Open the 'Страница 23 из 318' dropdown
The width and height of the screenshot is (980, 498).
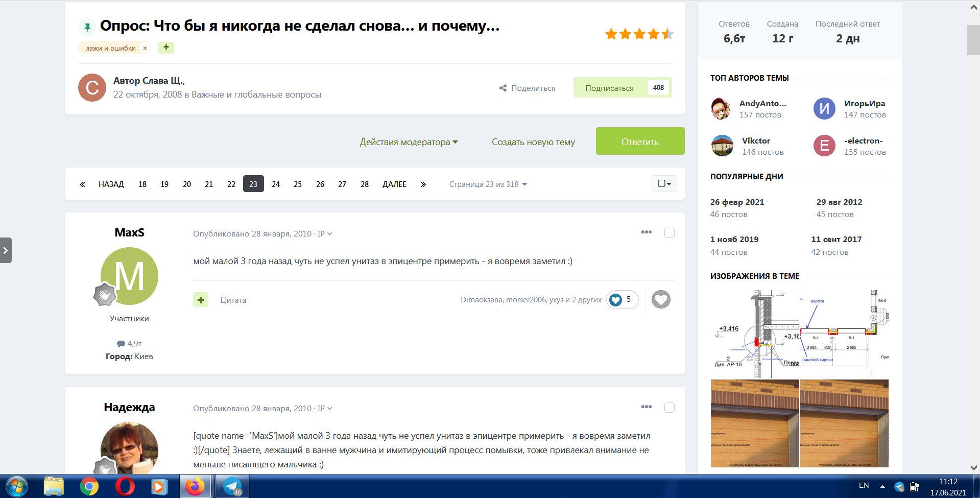coord(488,184)
